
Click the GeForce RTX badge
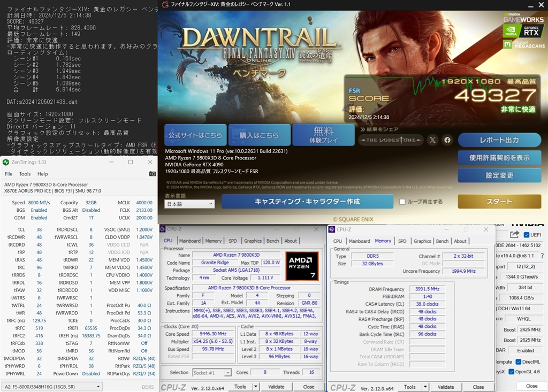(x=531, y=31)
